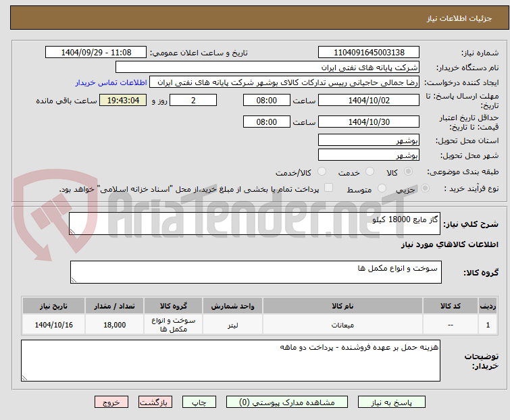Click the توضیحات خریدار text area
This screenshot has width=510, height=420.
(x=230, y=361)
